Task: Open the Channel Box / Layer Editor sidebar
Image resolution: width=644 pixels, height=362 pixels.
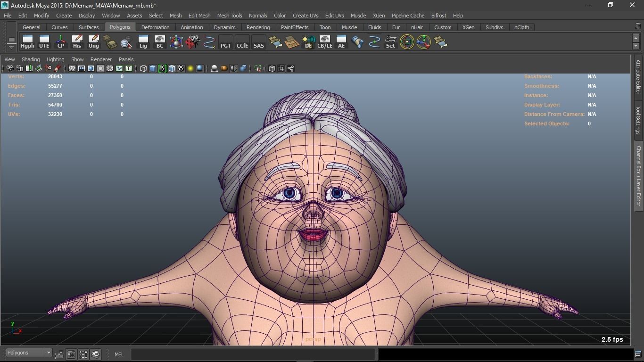Action: click(x=638, y=175)
